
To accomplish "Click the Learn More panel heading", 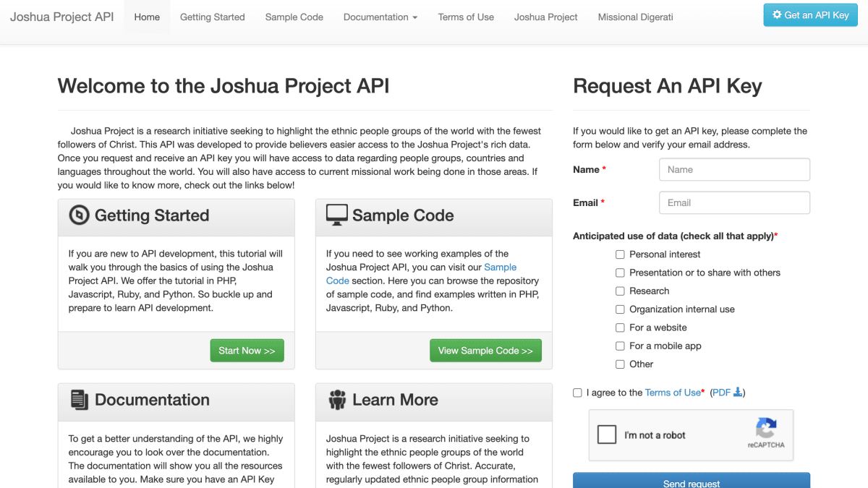I will click(395, 400).
